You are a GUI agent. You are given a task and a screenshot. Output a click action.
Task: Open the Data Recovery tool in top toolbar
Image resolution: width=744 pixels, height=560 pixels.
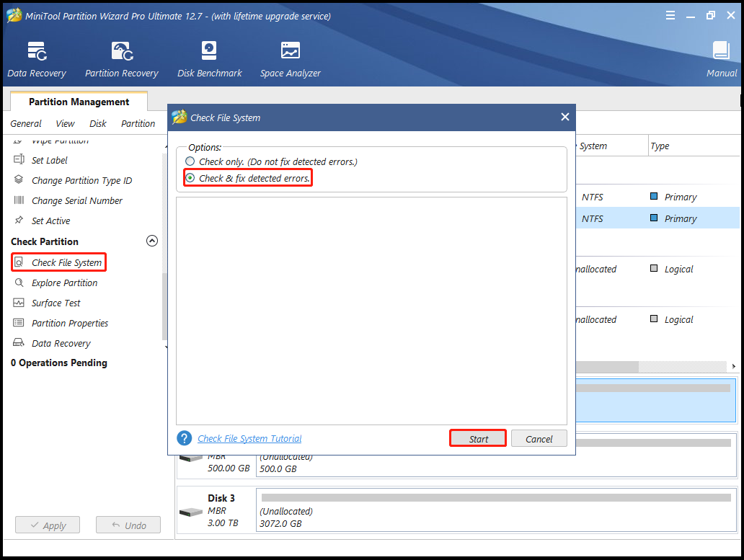coord(37,59)
